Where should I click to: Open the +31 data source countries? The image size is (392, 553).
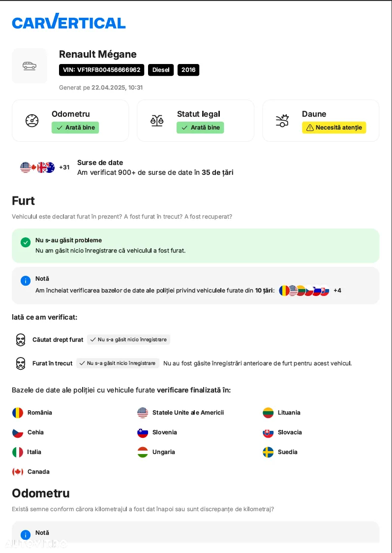pos(64,167)
